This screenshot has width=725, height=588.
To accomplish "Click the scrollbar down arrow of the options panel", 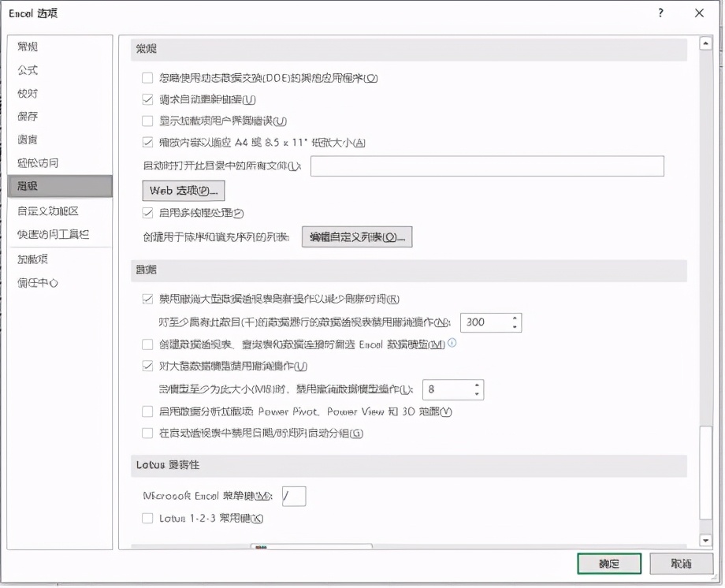I will point(705,540).
